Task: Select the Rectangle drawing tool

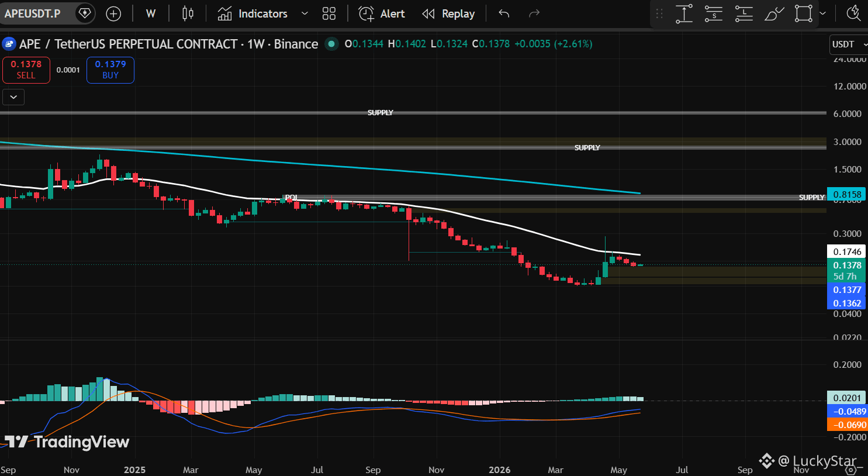Action: coord(804,13)
